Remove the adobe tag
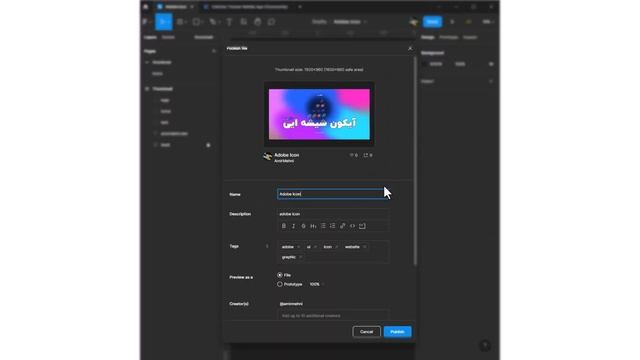The width and height of the screenshot is (640, 360). click(298, 247)
